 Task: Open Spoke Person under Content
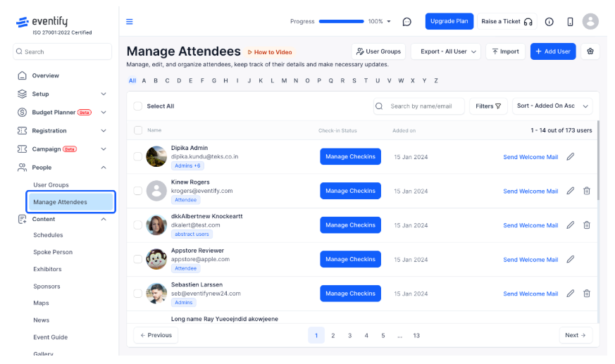pos(53,252)
